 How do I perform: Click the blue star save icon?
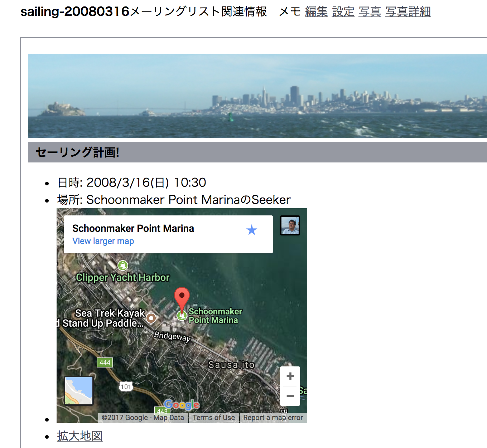point(252,230)
